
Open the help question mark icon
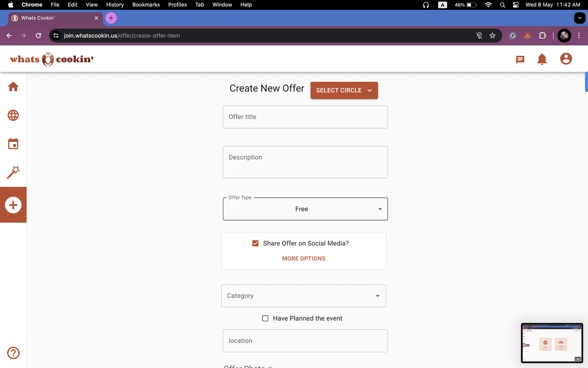pyautogui.click(x=13, y=353)
